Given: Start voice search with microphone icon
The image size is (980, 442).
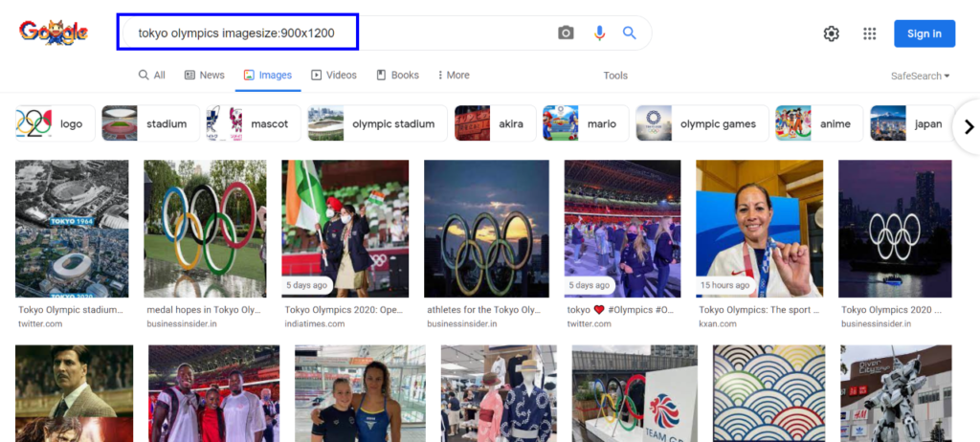Looking at the screenshot, I should (x=599, y=33).
